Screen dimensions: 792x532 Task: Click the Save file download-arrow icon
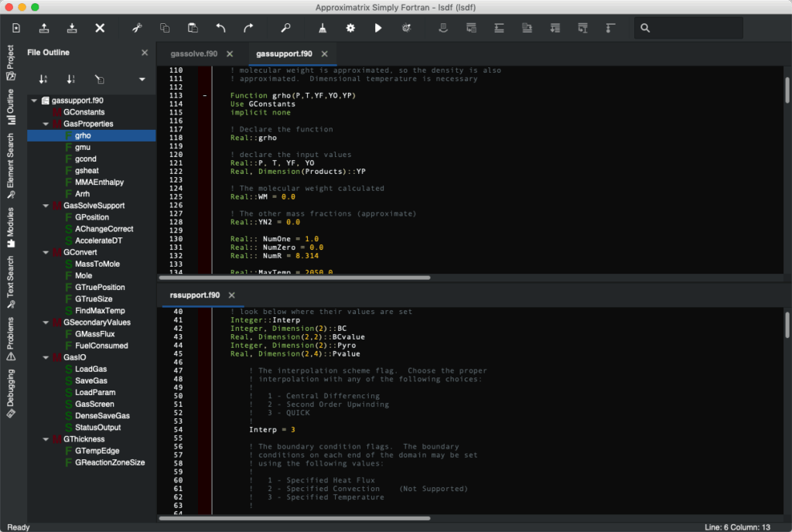[x=72, y=29]
